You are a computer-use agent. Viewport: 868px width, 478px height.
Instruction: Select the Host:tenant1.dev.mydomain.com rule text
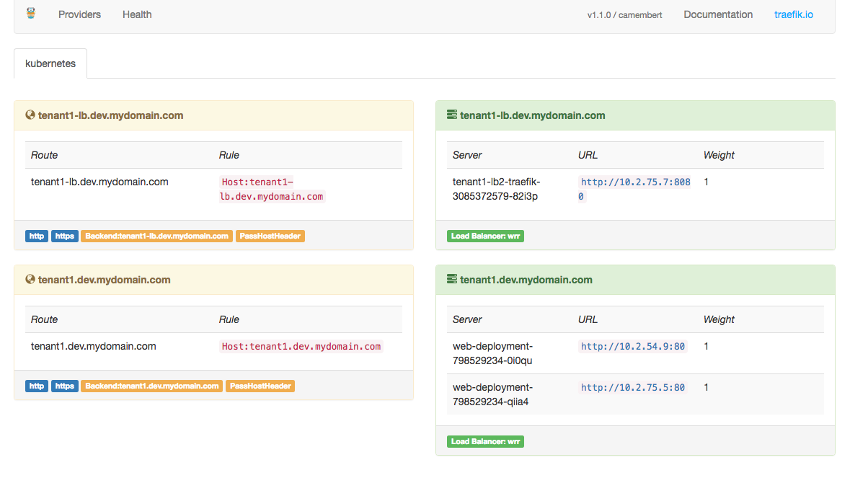point(301,347)
